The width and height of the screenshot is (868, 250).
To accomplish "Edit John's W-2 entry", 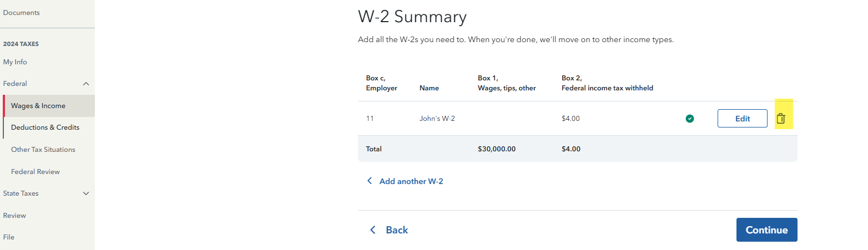I will (742, 118).
